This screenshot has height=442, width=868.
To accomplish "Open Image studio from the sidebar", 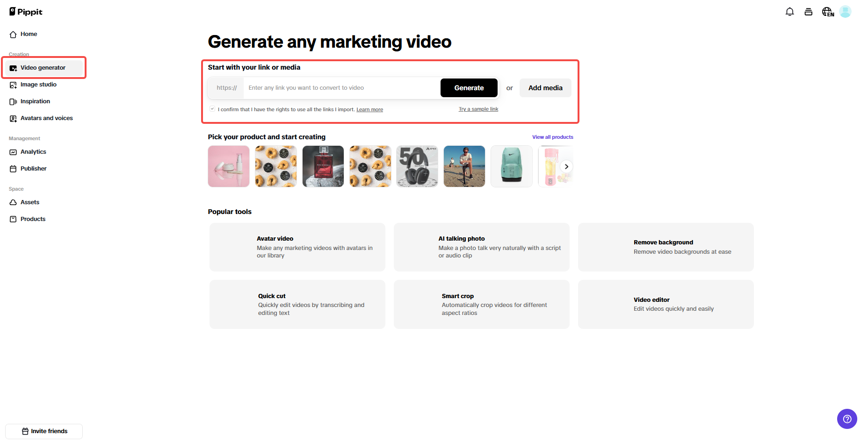I will pyautogui.click(x=38, y=85).
